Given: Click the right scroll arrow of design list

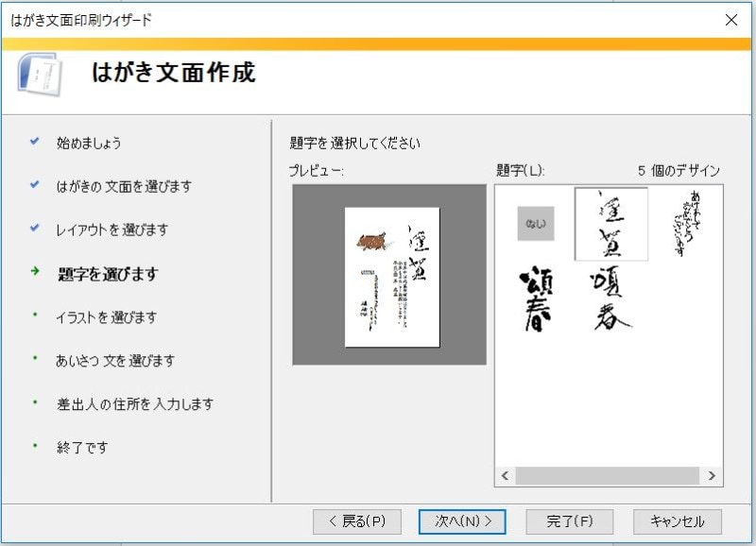Looking at the screenshot, I should pos(713,476).
